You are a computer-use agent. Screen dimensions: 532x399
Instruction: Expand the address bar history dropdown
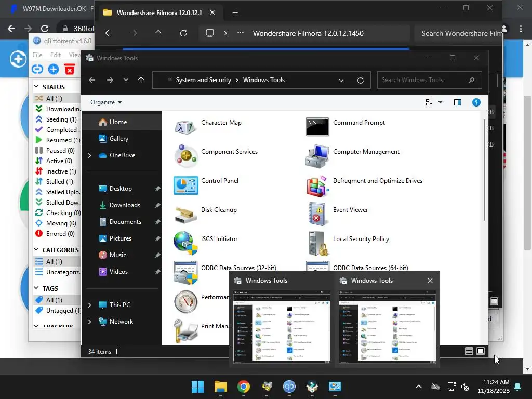point(341,81)
